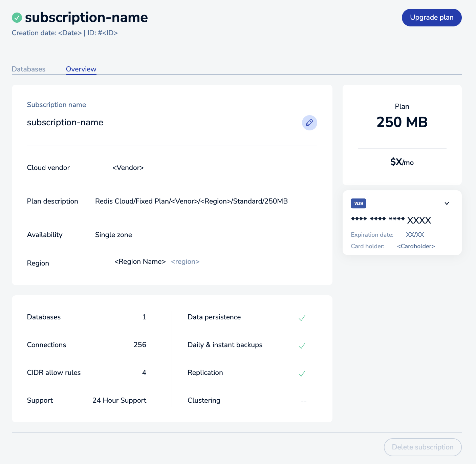Click the pencil edit subscription name icon
The image size is (476, 464).
[x=309, y=123]
